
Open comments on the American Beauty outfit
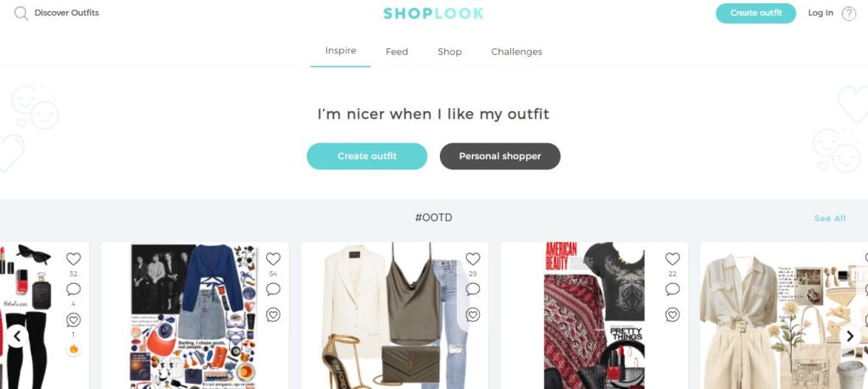coord(672,289)
